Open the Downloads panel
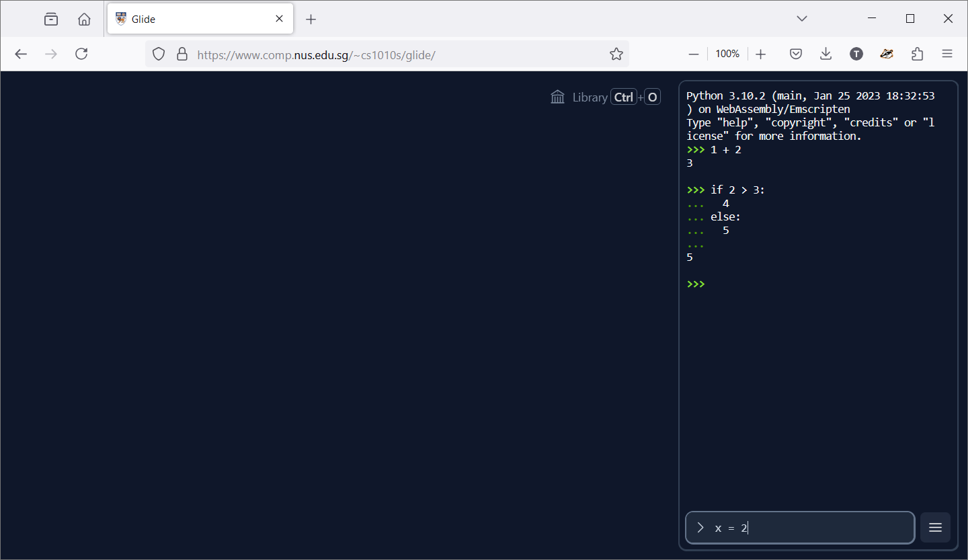Viewport: 968px width, 560px height. [826, 54]
